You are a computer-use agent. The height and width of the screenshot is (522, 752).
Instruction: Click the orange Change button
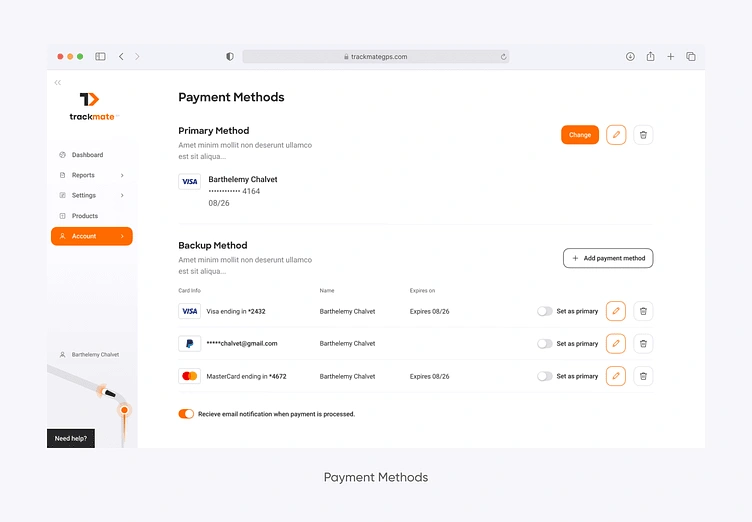580,135
